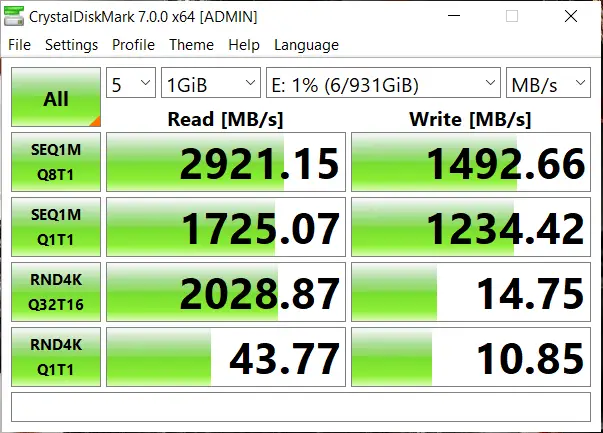Image resolution: width=603 pixels, height=433 pixels.
Task: Run all benchmarks with the All button
Action: [x=56, y=97]
